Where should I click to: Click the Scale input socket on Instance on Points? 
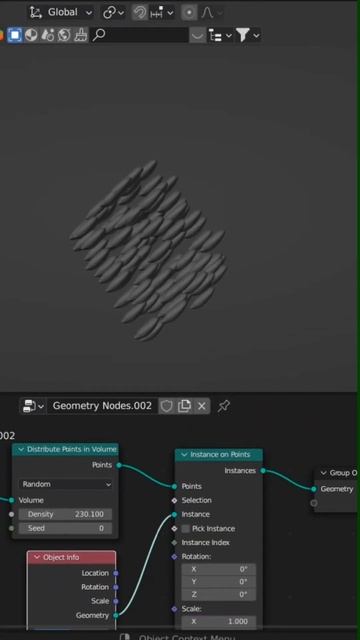point(175,609)
